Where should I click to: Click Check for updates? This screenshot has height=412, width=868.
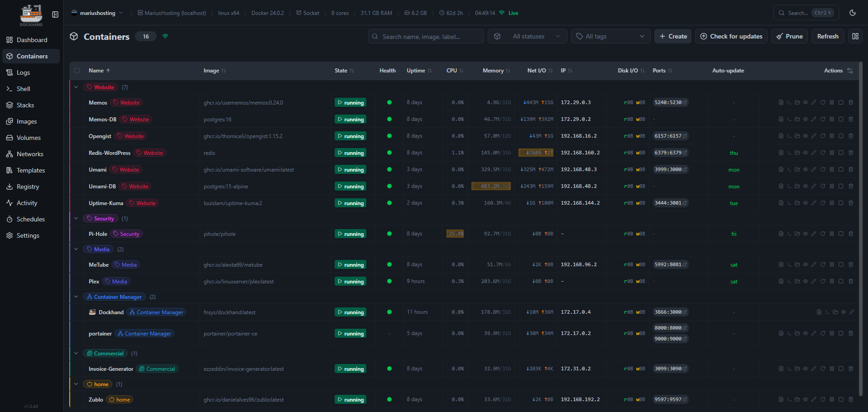point(731,37)
